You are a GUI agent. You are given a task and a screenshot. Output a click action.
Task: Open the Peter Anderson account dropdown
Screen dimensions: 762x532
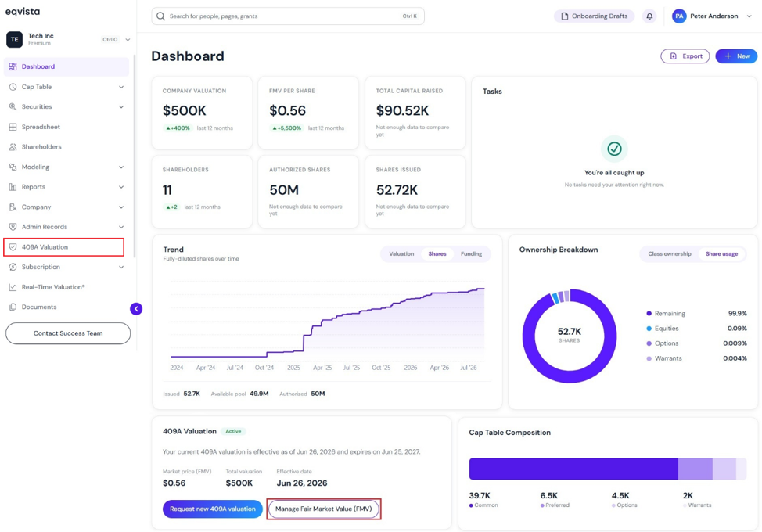tap(749, 16)
